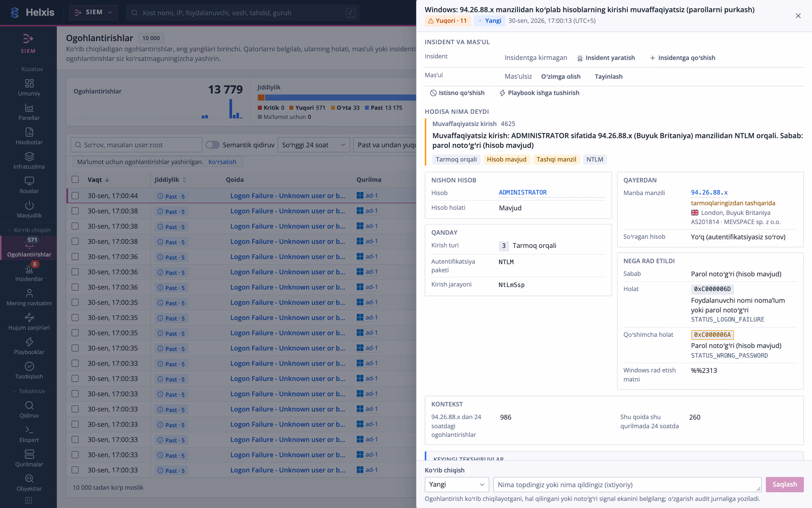Open Playbooklar in sidebar

29,346
